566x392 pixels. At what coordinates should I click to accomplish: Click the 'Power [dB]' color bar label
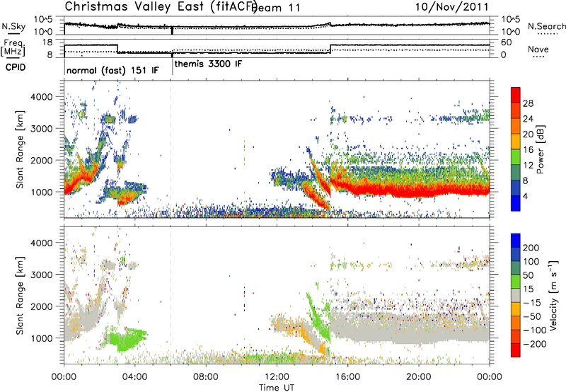[x=541, y=149]
